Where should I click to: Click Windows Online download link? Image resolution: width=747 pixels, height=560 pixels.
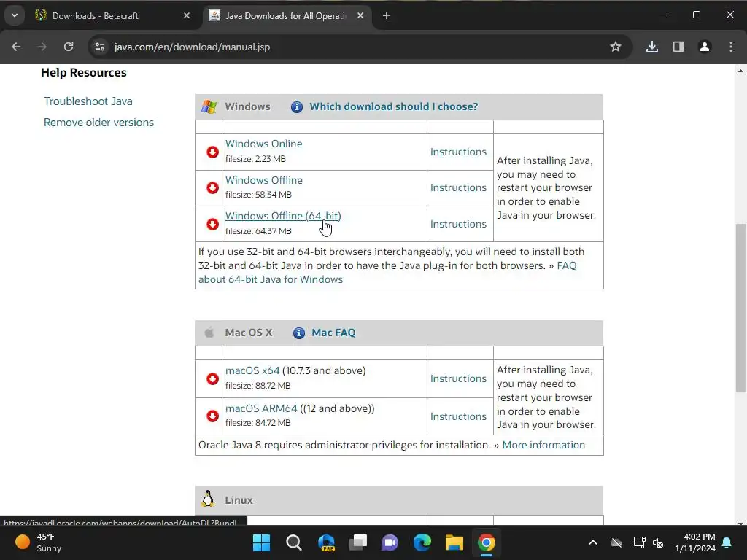coord(263,144)
